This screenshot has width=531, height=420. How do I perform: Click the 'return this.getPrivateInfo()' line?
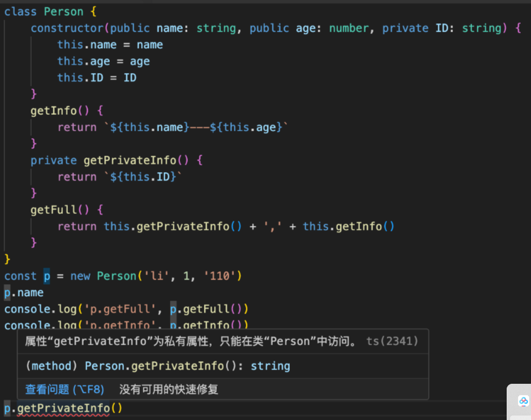(226, 226)
